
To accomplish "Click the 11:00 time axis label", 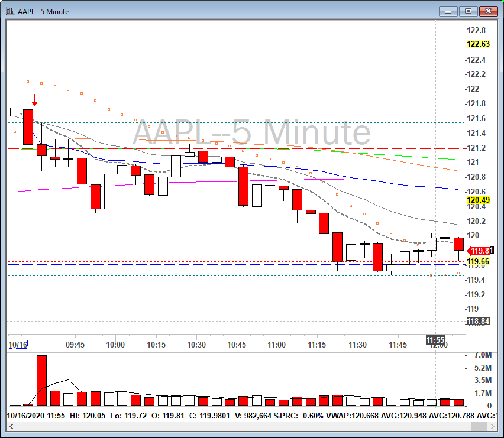I will point(276,345).
